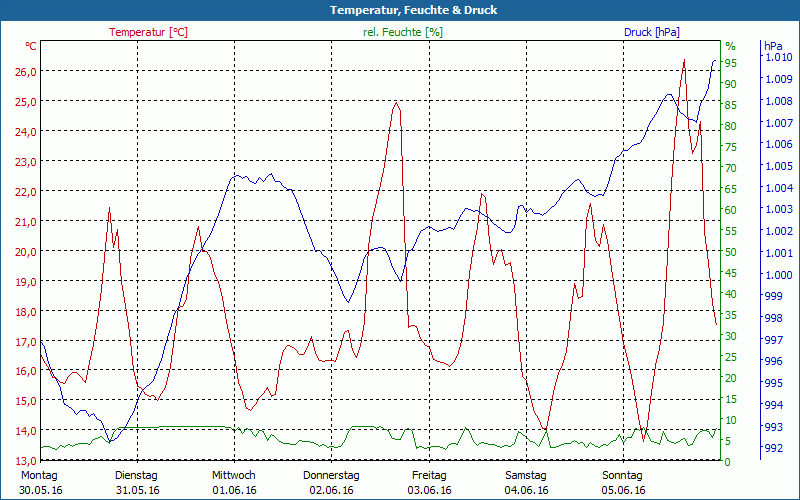The width and height of the screenshot is (800, 500).
Task: Click the 13,0 tick on the temperature axis
Action: point(24,461)
